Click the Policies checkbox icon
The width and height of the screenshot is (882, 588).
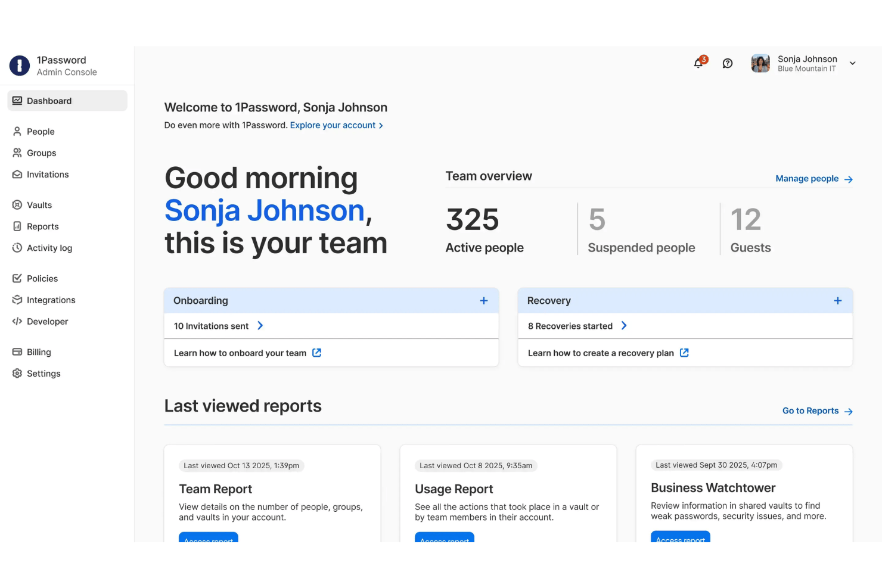point(17,278)
